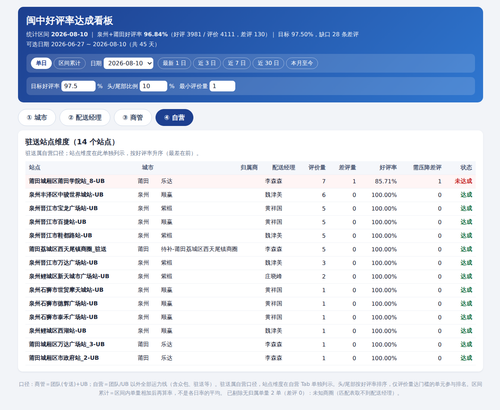Screen dimensions: 500x410
Task: Select station row 莆田荔城区西天尾镇商圈_驻送
Action: click(x=250, y=249)
